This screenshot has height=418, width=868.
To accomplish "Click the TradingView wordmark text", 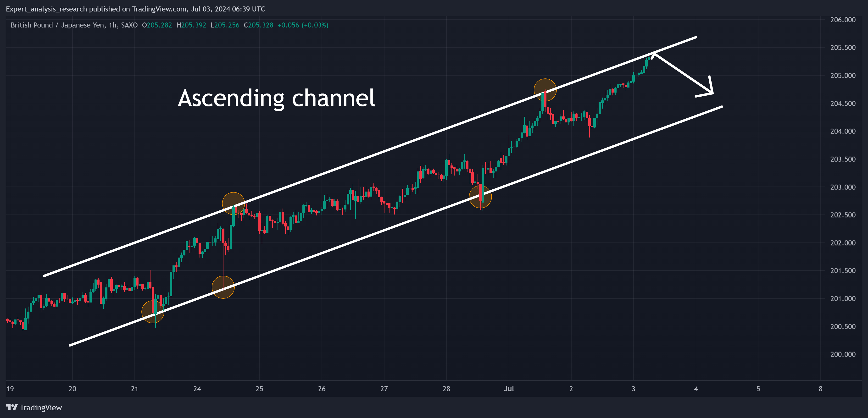I will pos(41,407).
